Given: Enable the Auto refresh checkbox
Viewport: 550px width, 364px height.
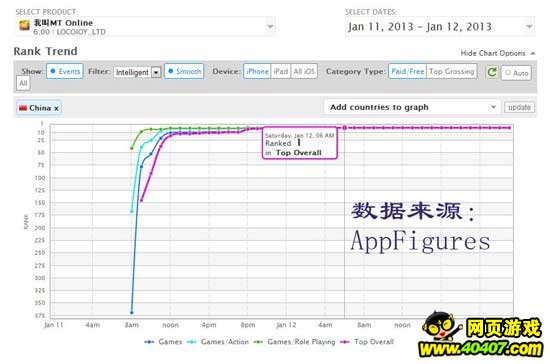Looking at the screenshot, I should click(x=508, y=73).
